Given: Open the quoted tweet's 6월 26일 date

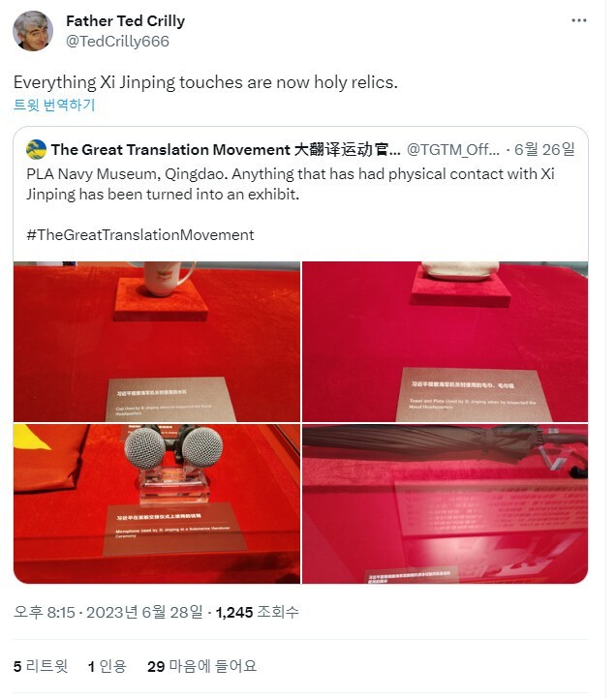Looking at the screenshot, I should [544, 149].
